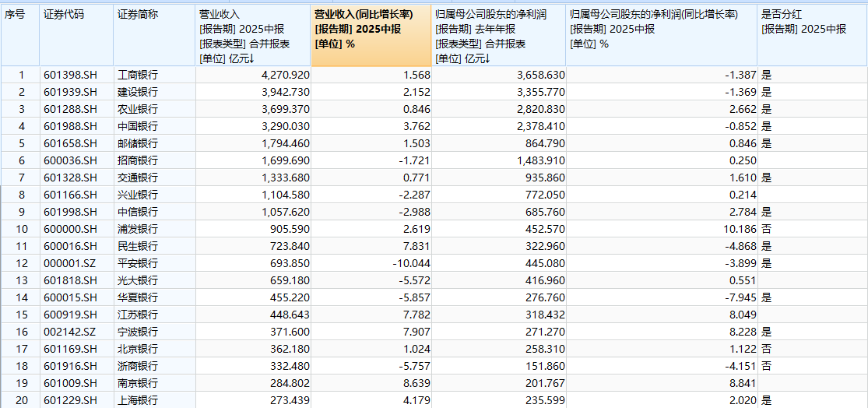This screenshot has height=408, width=868.
Task: Select stock code 601166.SH
Action: (70, 195)
